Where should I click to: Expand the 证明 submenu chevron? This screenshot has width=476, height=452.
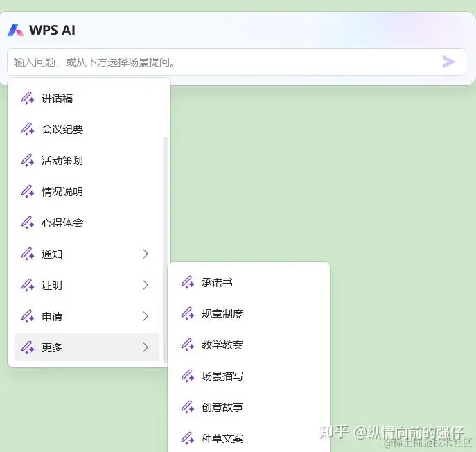tap(146, 285)
